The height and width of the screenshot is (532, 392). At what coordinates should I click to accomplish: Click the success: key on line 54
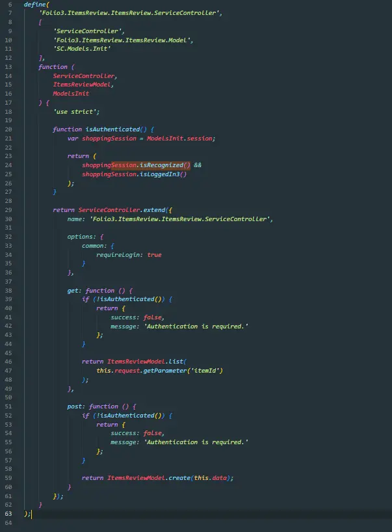point(125,433)
